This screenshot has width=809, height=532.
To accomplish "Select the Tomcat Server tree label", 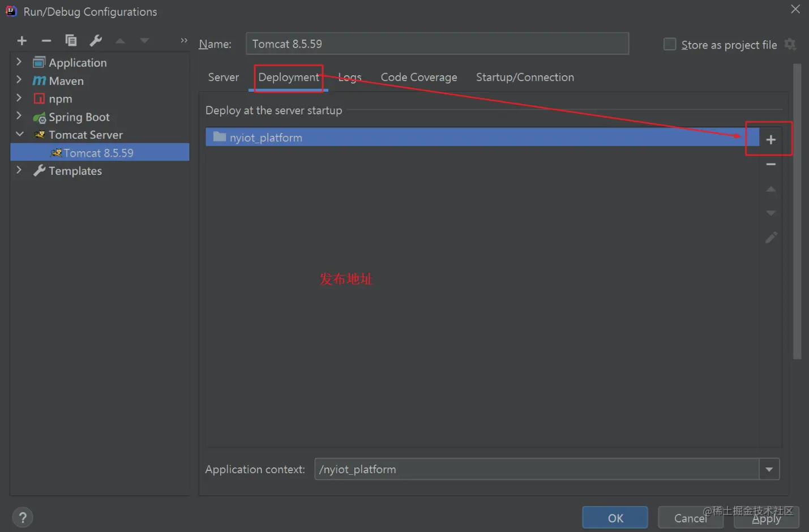I will click(x=85, y=135).
